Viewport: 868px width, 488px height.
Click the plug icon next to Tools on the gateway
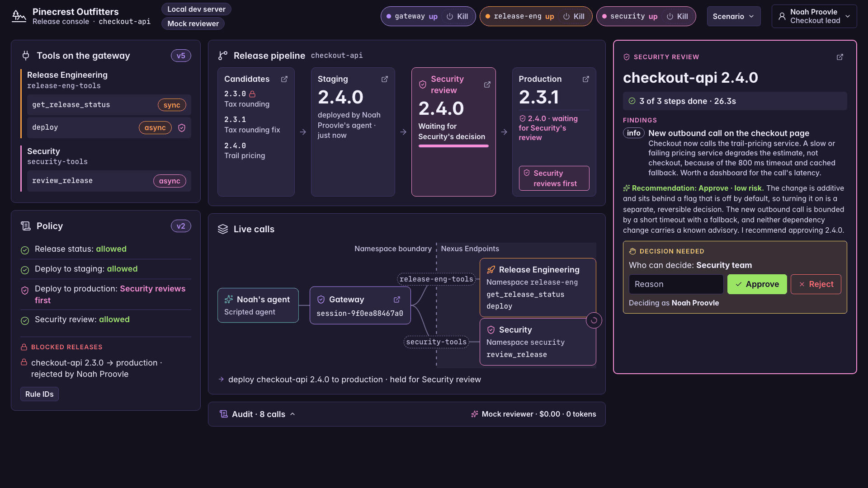coord(26,56)
